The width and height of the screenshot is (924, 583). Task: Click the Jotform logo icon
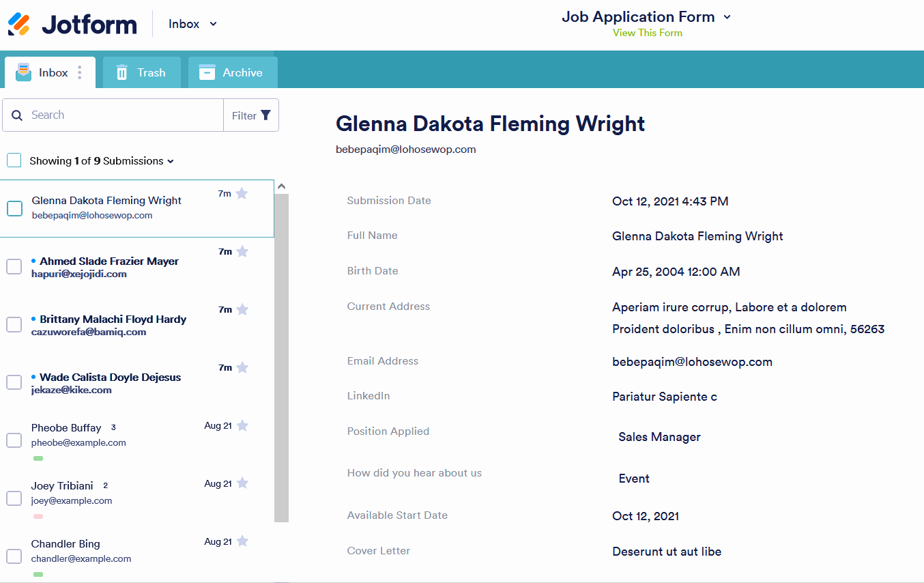pos(19,24)
